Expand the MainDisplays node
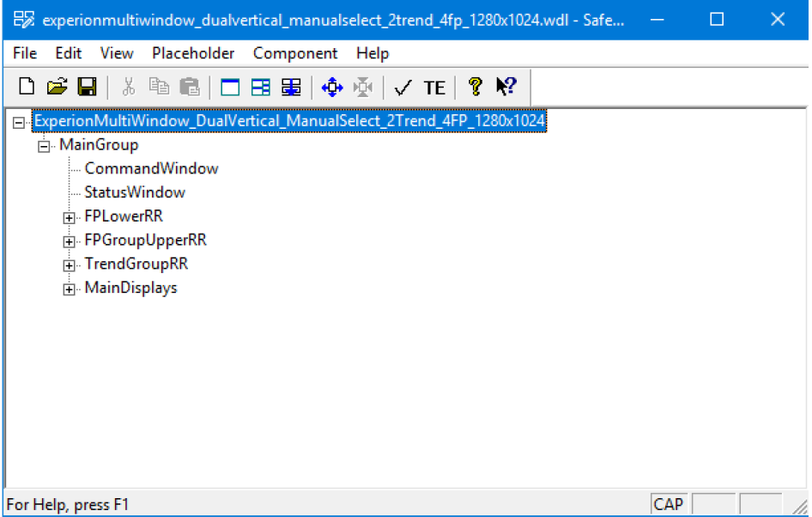 (70, 288)
